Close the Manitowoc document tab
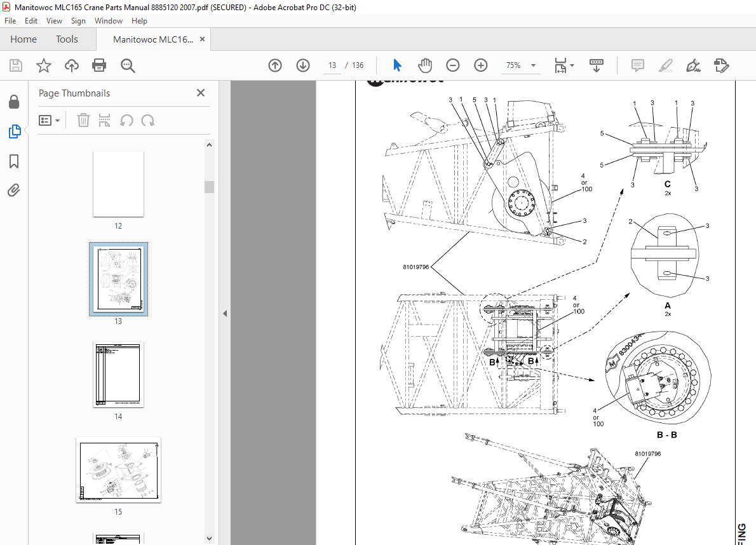This screenshot has height=545, width=756. (203, 39)
